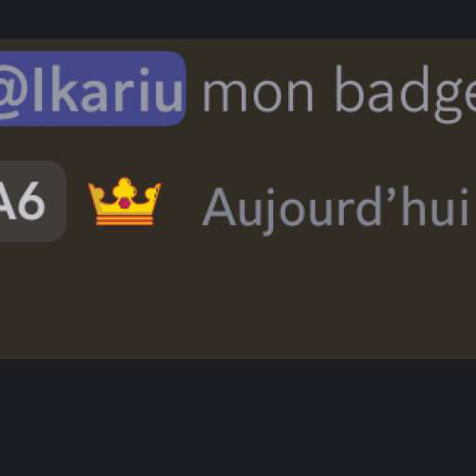This screenshot has height=476, width=476.
Task: Click the letters "kariu" in the mention pill
Action: [116, 89]
